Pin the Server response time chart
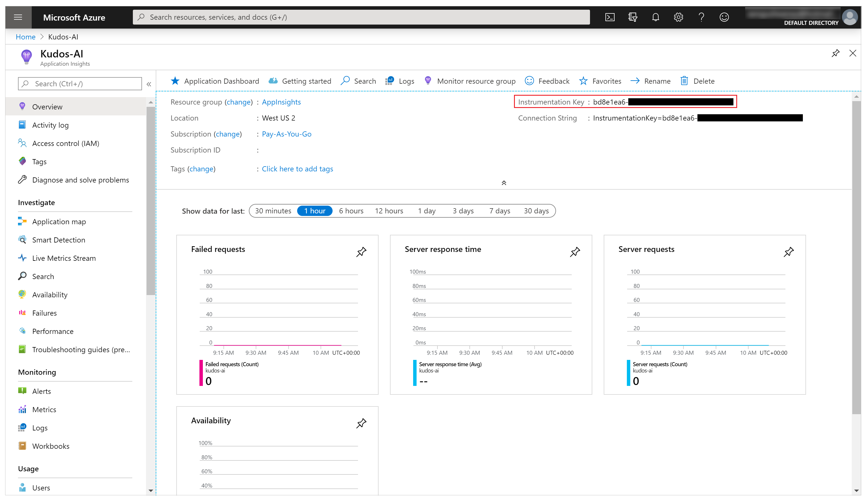Viewport: 868px width, 501px height. (574, 252)
